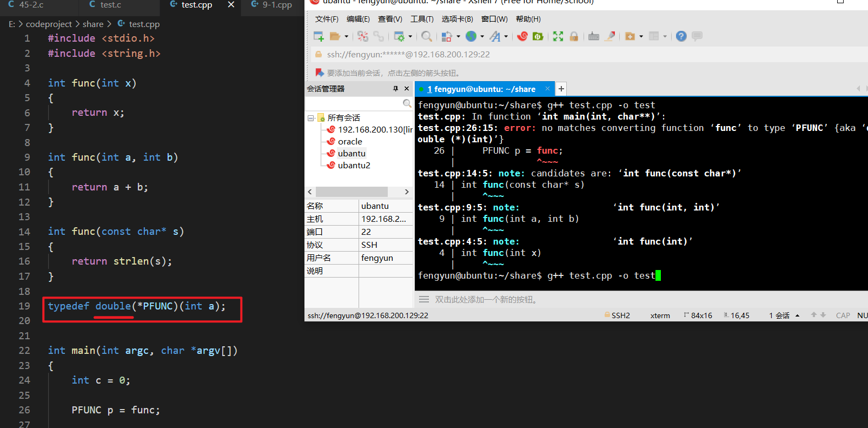Click the quick-command bar menu icon
Viewport: 868px width, 428px height.
[424, 299]
